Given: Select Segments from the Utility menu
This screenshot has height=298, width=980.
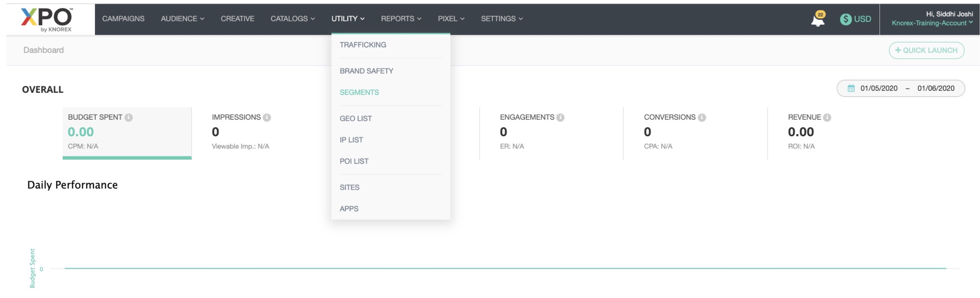Looking at the screenshot, I should click(x=359, y=92).
